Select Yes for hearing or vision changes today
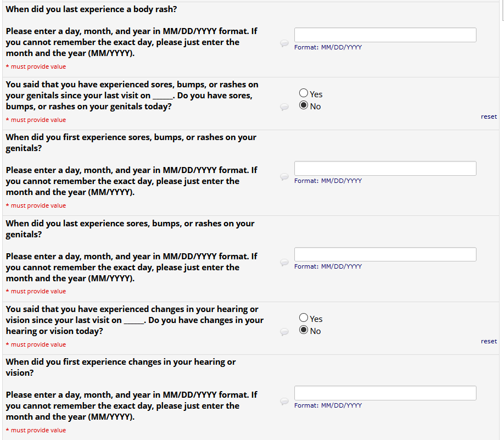 pyautogui.click(x=304, y=318)
